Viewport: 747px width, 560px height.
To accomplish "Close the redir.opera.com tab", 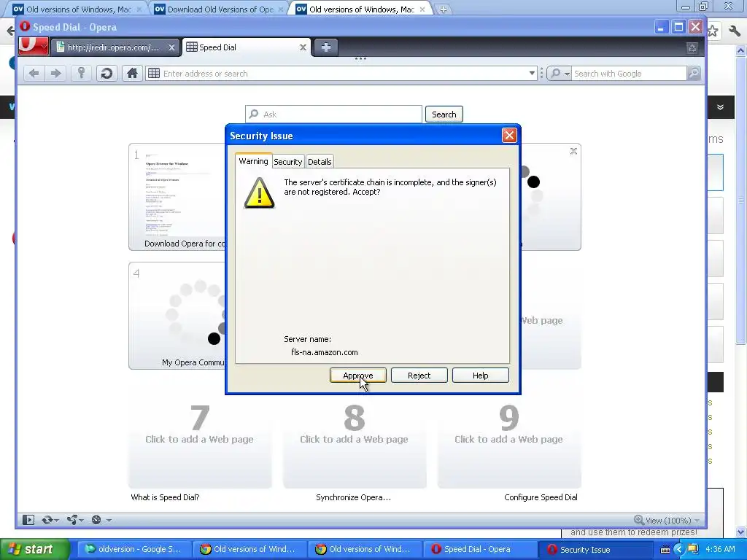I will click(171, 47).
